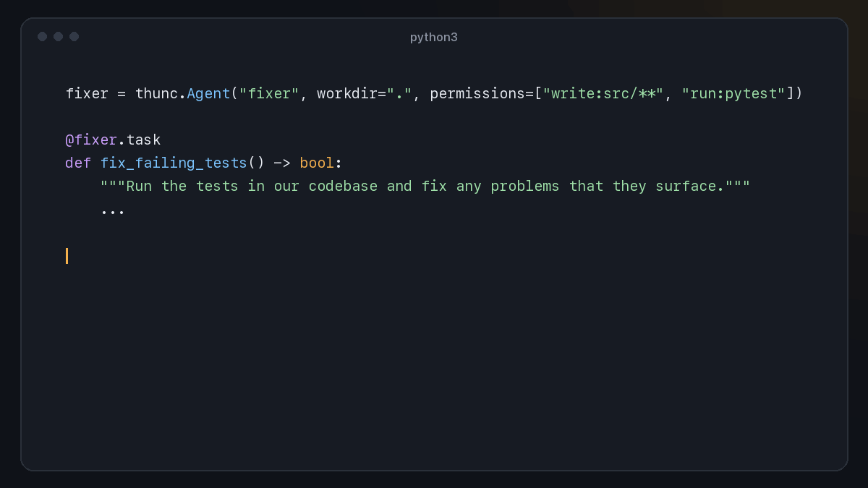868x488 pixels.
Task: Click the def keyword
Action: 78,163
